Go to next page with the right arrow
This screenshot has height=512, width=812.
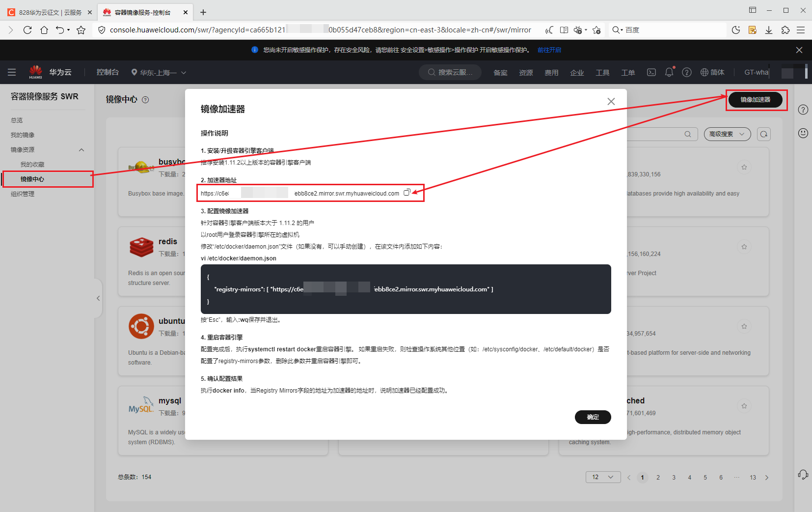[767, 478]
